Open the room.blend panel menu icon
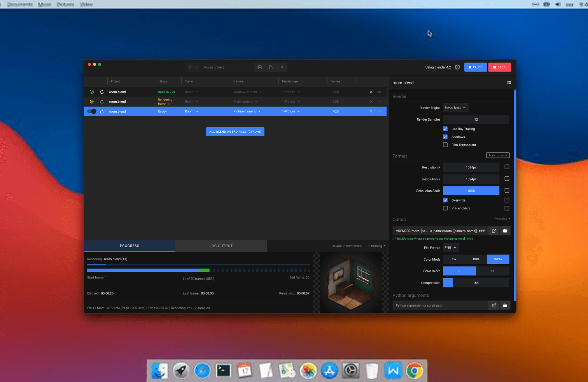Viewport: 588px width, 382px height. point(509,82)
